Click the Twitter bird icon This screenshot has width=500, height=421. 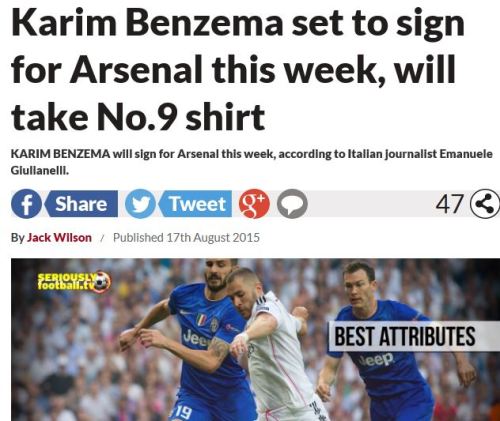point(140,204)
